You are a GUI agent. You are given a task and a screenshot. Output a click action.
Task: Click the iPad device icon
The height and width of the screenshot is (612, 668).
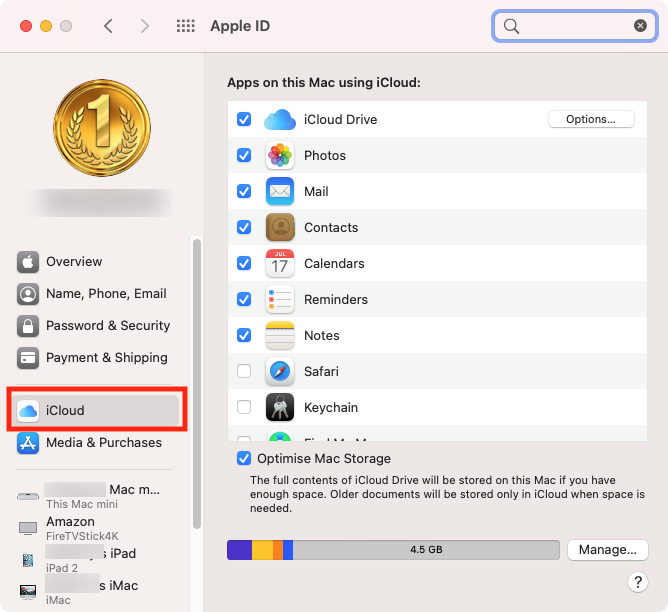tap(28, 560)
